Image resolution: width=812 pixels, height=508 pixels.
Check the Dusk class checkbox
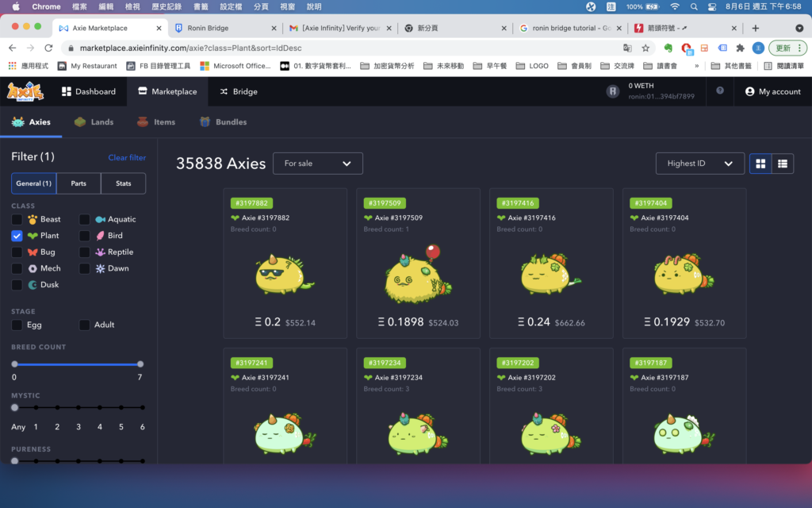tap(17, 285)
